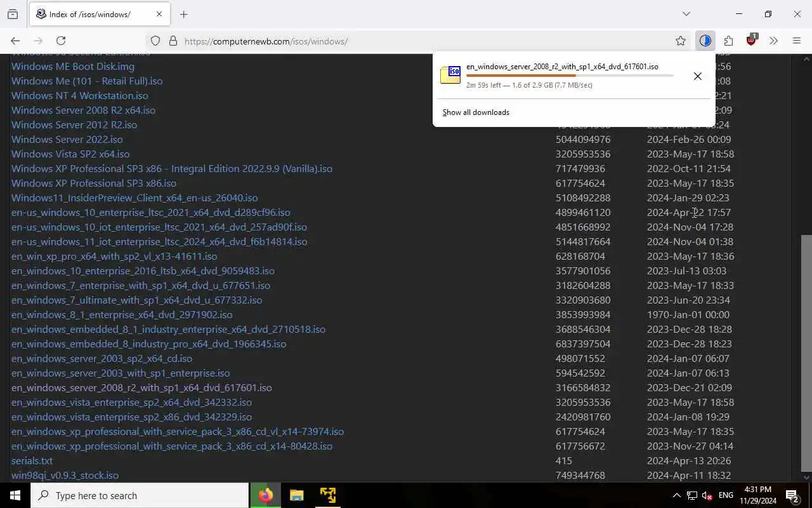The width and height of the screenshot is (812, 508).
Task: Open network status tray icon
Action: [692, 495]
